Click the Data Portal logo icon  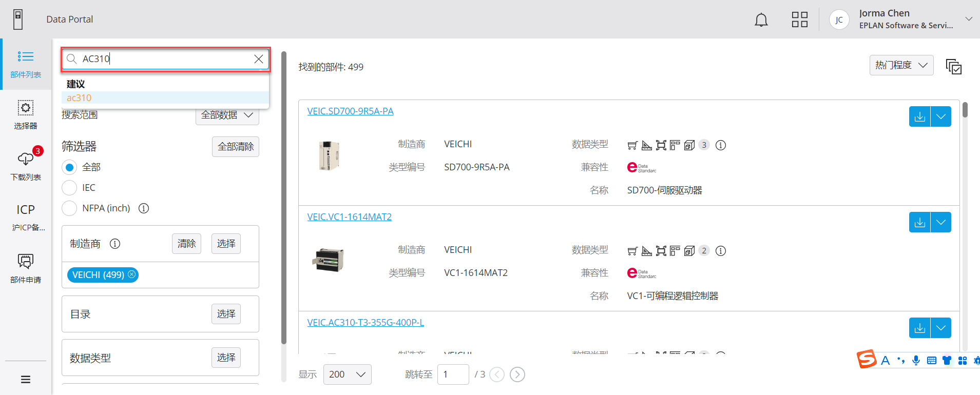tap(18, 19)
